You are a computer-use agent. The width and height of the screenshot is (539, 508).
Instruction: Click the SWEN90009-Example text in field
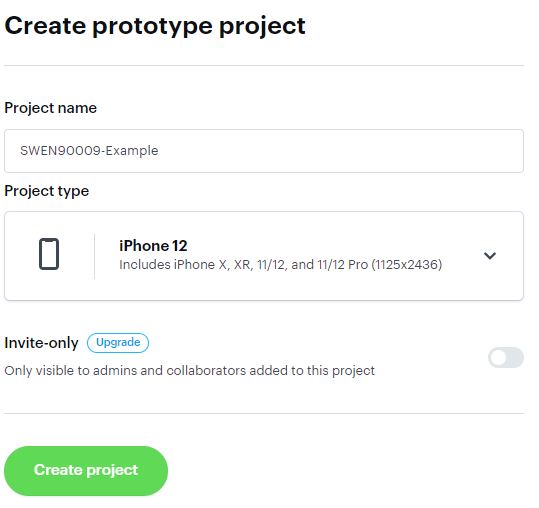pos(89,151)
